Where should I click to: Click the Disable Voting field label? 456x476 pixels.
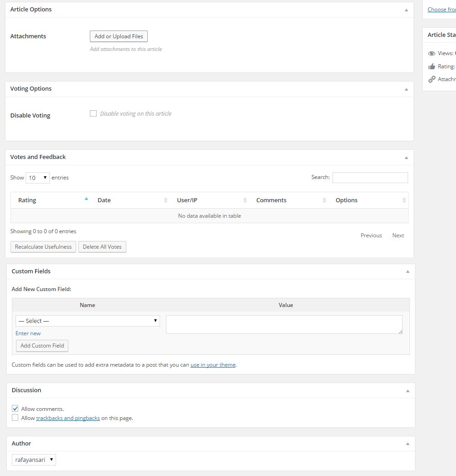[30, 115]
